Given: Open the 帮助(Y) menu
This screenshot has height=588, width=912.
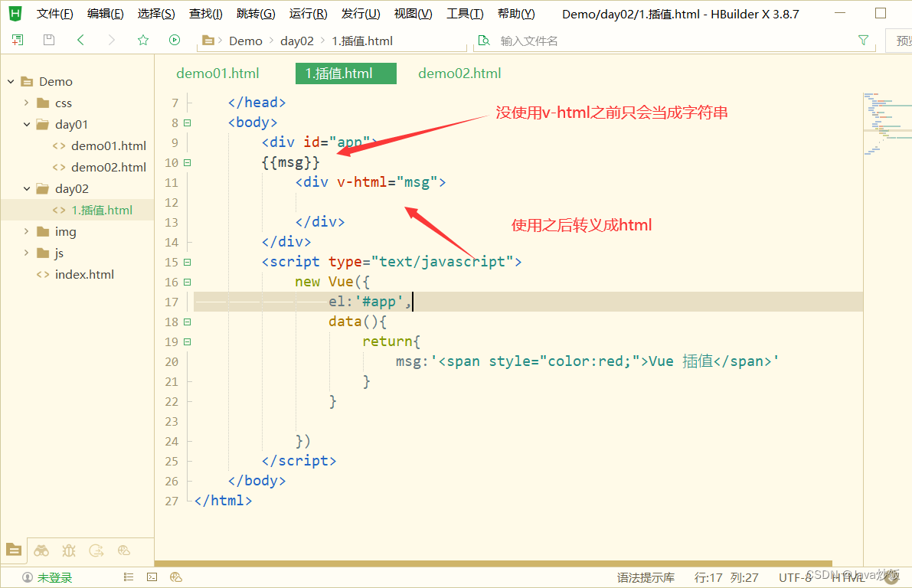Looking at the screenshot, I should 516,14.
